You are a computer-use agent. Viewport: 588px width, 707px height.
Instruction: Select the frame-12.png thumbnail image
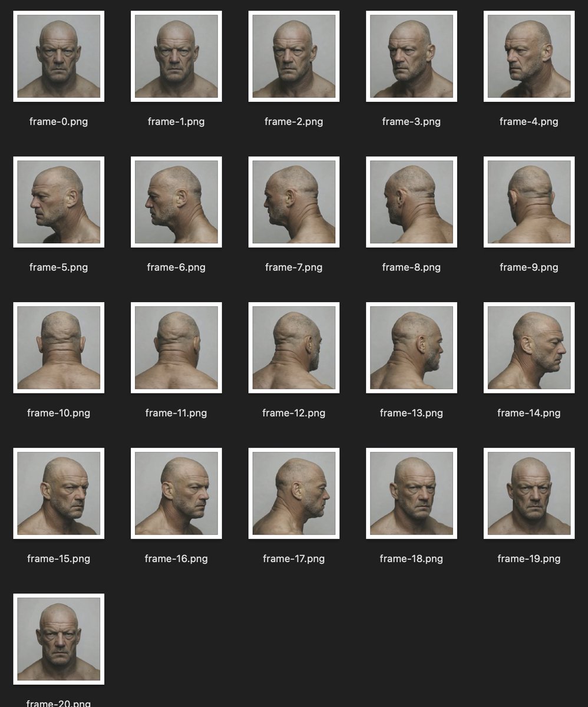(294, 348)
